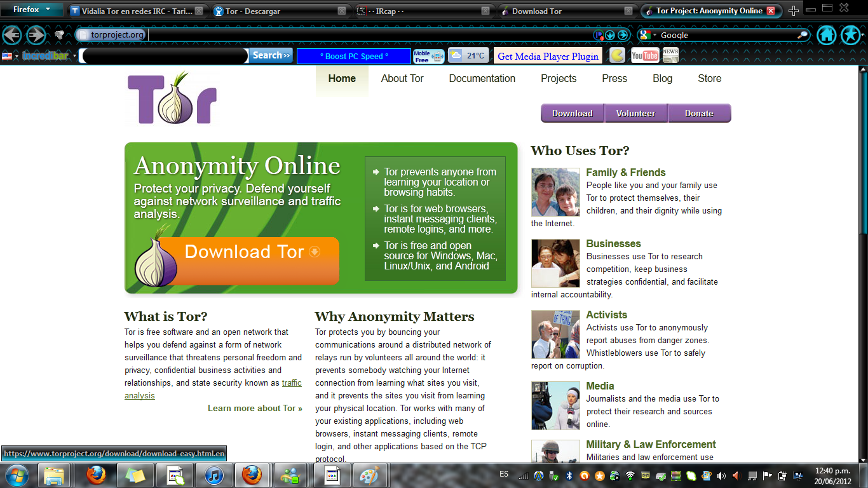This screenshot has height=488, width=868.
Task: Click the Activists photo thumbnail
Action: click(x=555, y=334)
